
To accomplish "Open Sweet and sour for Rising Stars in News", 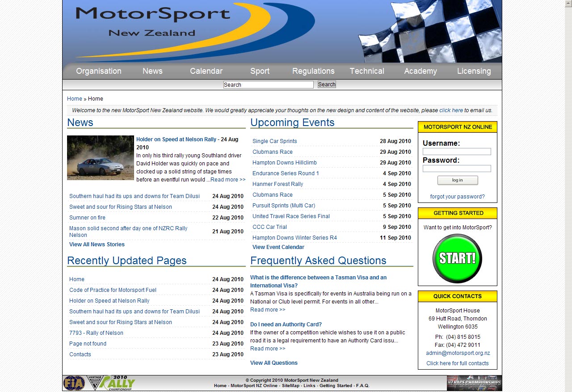I will point(121,207).
